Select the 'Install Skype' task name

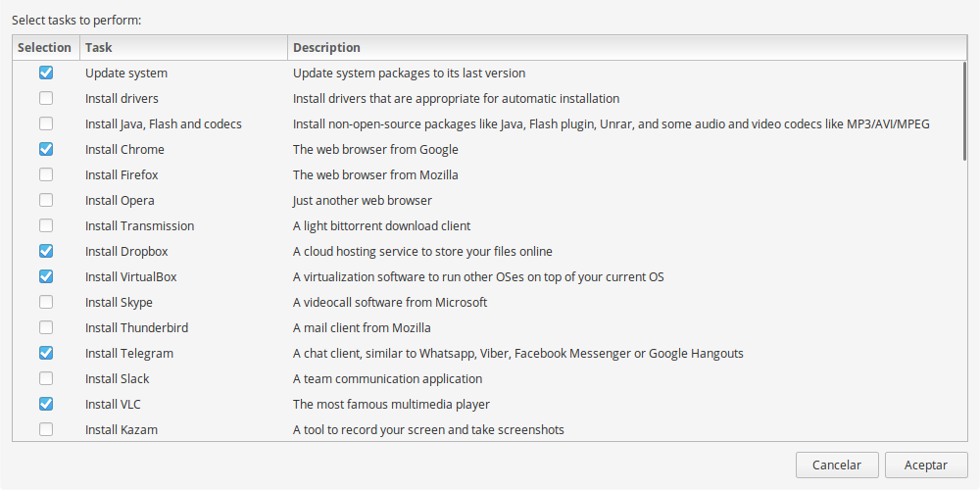coord(119,303)
